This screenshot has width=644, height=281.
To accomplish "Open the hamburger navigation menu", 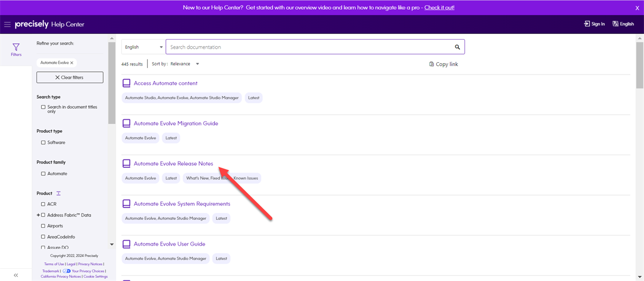I will (x=7, y=25).
